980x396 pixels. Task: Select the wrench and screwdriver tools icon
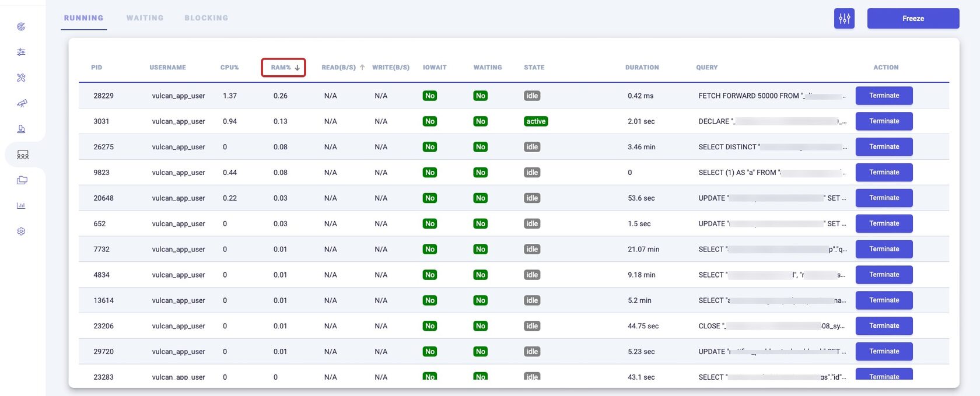tap(22, 78)
